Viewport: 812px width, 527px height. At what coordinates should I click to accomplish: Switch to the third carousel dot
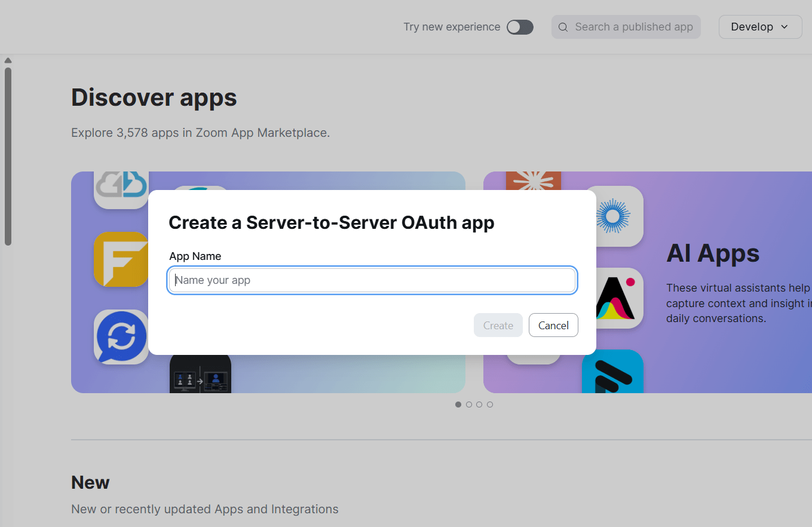coord(479,405)
